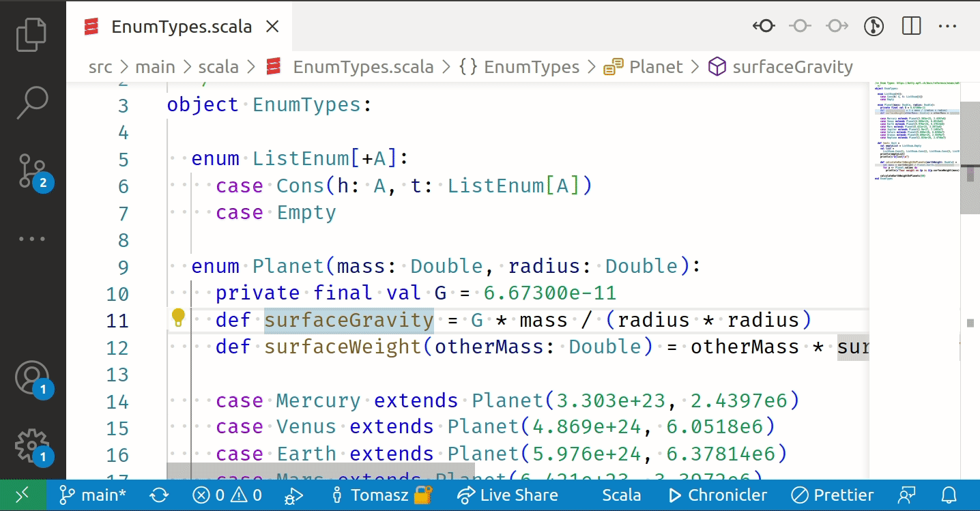Change language mode from Scala
This screenshot has height=511, width=980.
(621, 495)
